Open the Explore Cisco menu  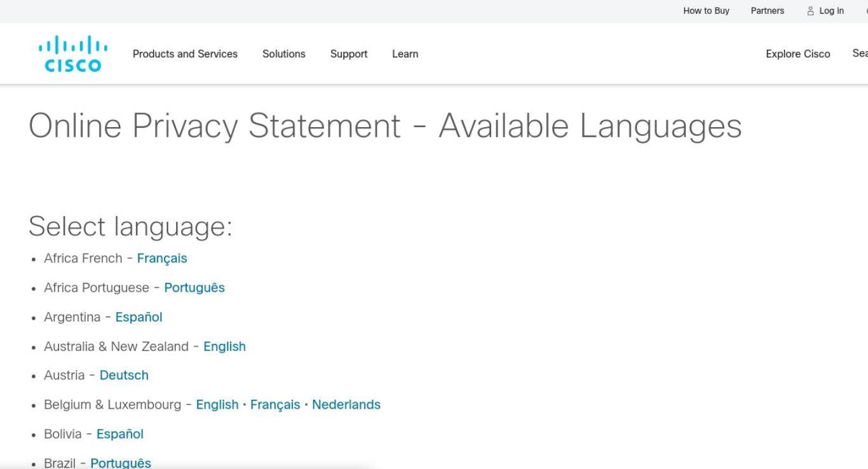(x=798, y=54)
